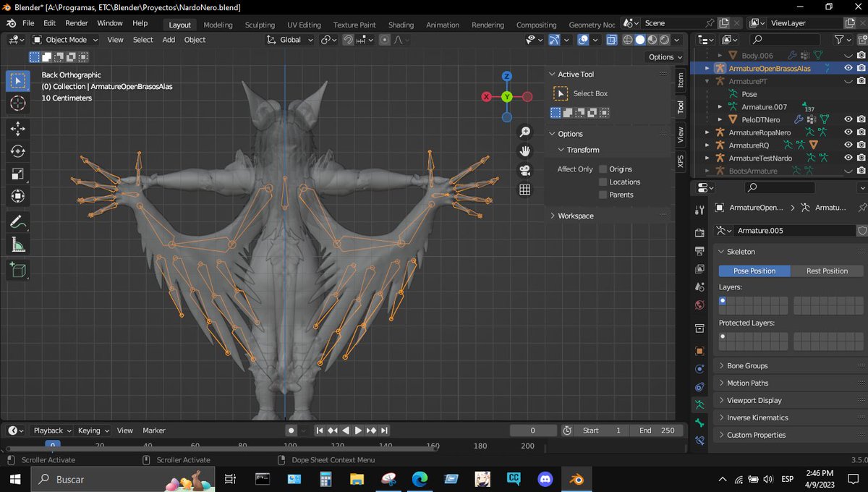Image resolution: width=868 pixels, height=492 pixels.
Task: Expand the ArmatureRopaNero tree item
Action: coord(707,132)
